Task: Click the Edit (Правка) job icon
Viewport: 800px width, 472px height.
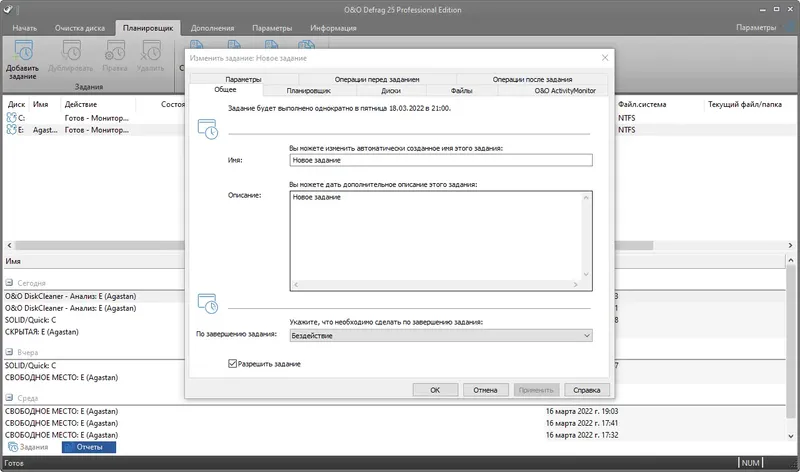Action: (x=115, y=51)
